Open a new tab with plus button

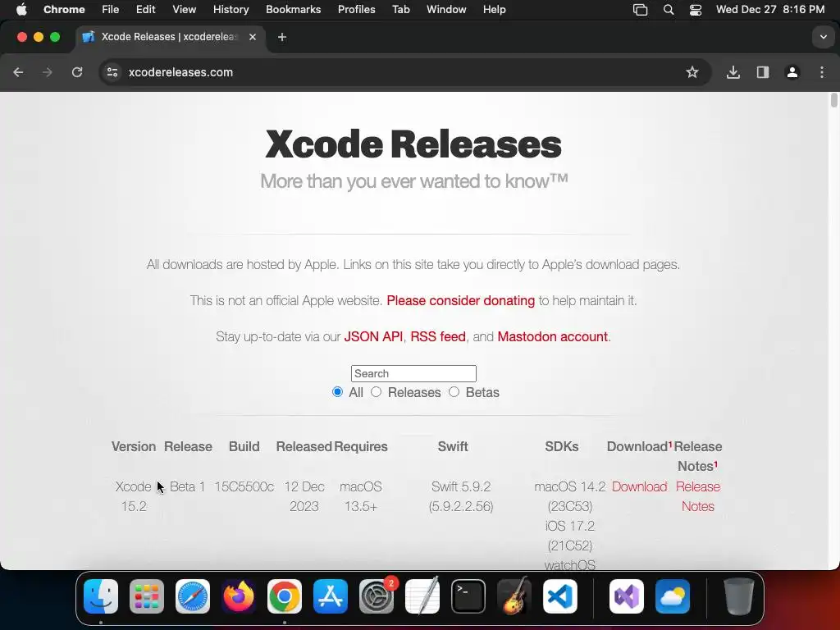[282, 37]
